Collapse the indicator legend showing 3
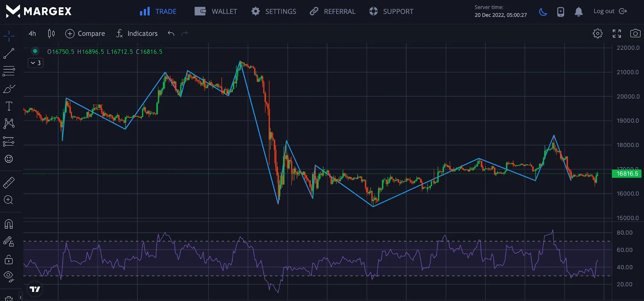Viewport: 644px width, 301px height. (35, 63)
